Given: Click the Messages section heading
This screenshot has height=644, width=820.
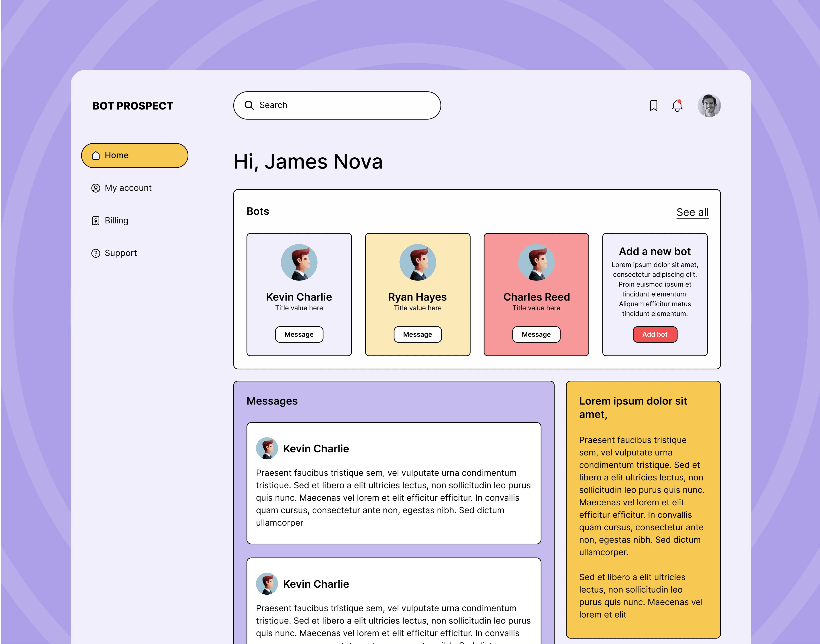Looking at the screenshot, I should point(272,401).
